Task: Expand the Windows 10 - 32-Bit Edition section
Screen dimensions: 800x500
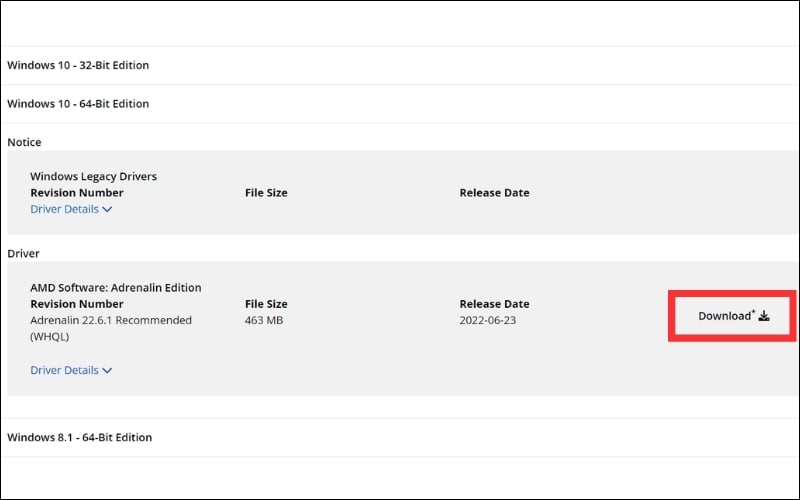Action: pos(78,65)
